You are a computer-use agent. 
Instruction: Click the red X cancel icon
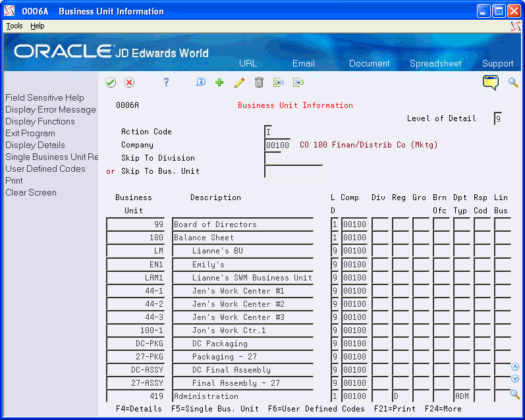click(x=129, y=82)
